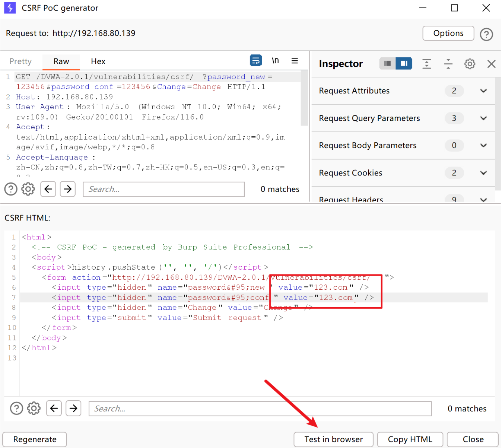Click the Request Attributes label
This screenshot has height=448, width=502.
click(x=354, y=91)
